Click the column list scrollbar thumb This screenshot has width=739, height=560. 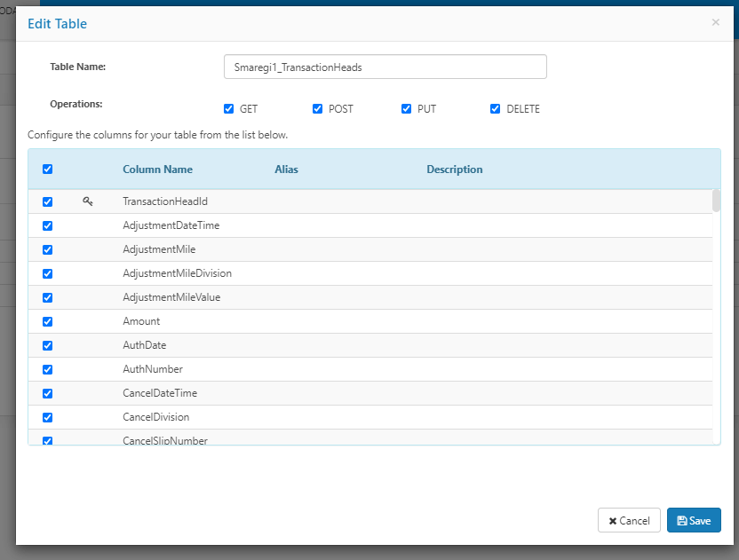tap(716, 201)
